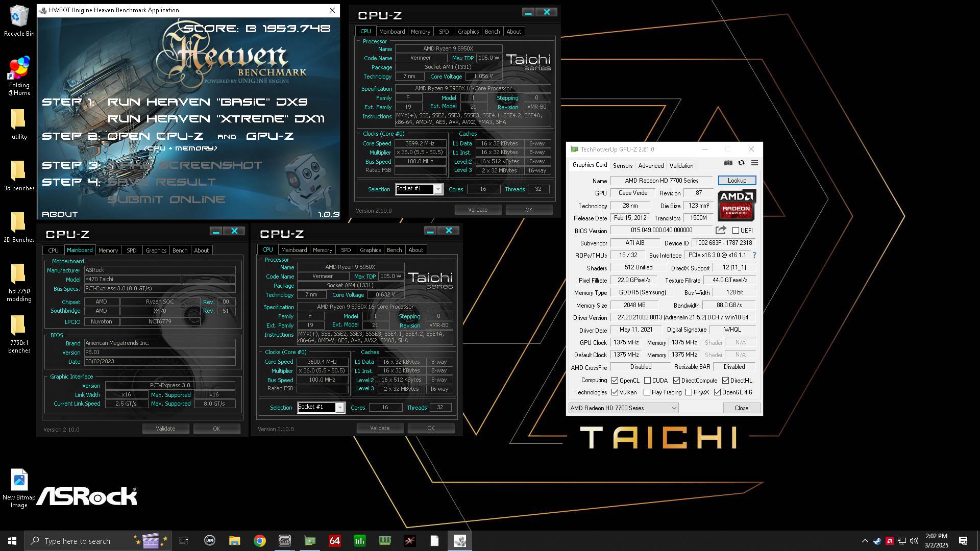Viewport: 980px width, 551px height.
Task: Open the Recycle Bin desktop icon
Action: point(19,21)
